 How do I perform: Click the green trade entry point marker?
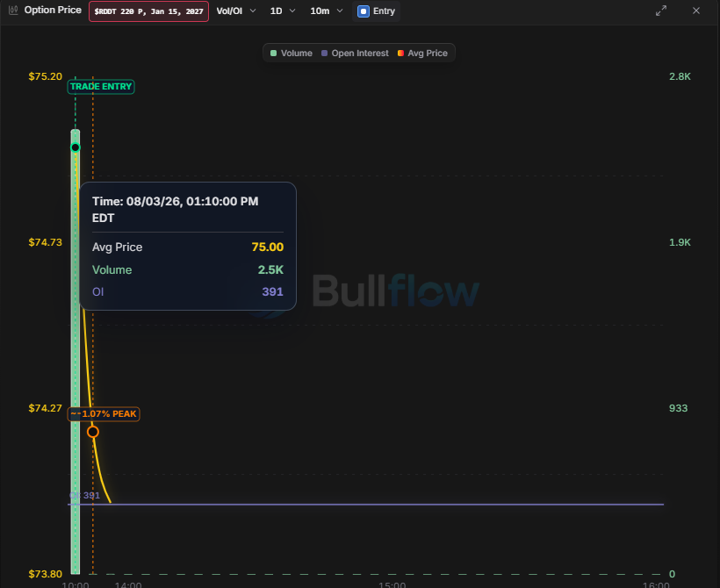(76, 147)
